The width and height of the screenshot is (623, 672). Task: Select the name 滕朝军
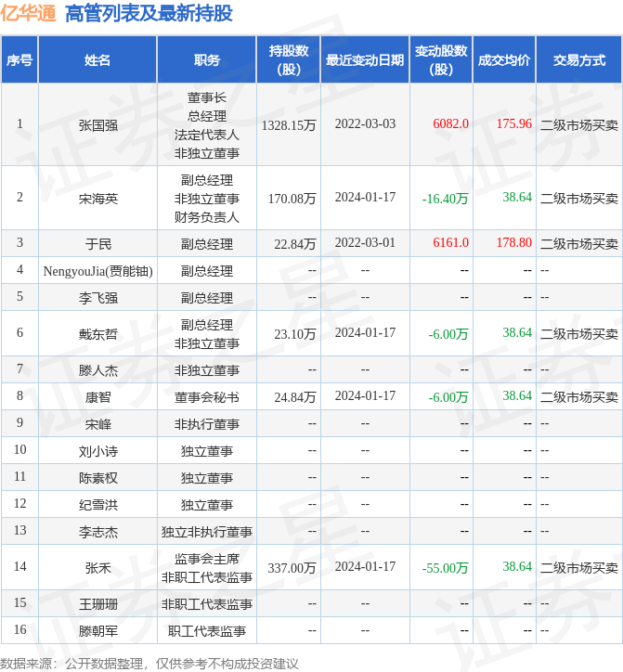point(98,631)
